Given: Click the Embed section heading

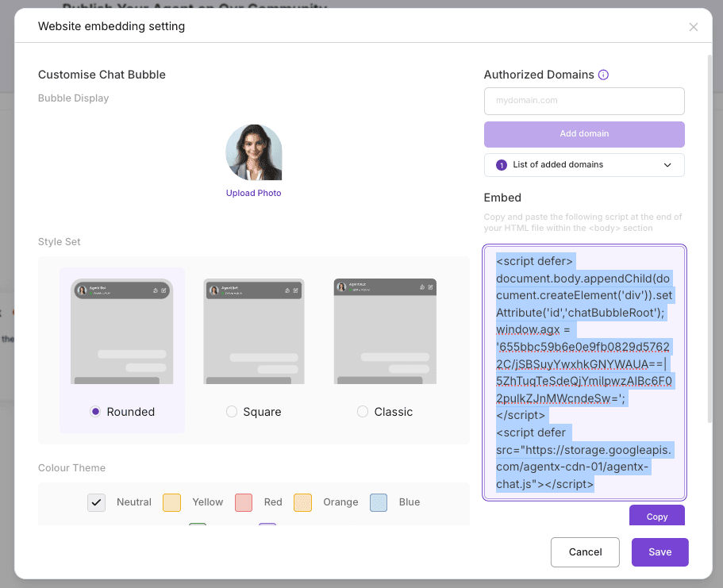Looking at the screenshot, I should [x=502, y=198].
